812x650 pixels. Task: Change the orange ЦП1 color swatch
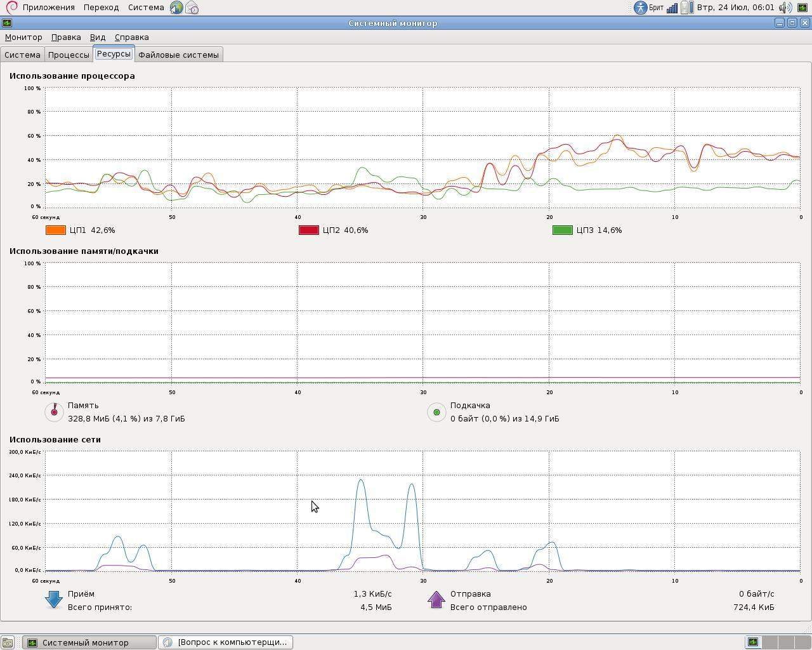(x=56, y=230)
